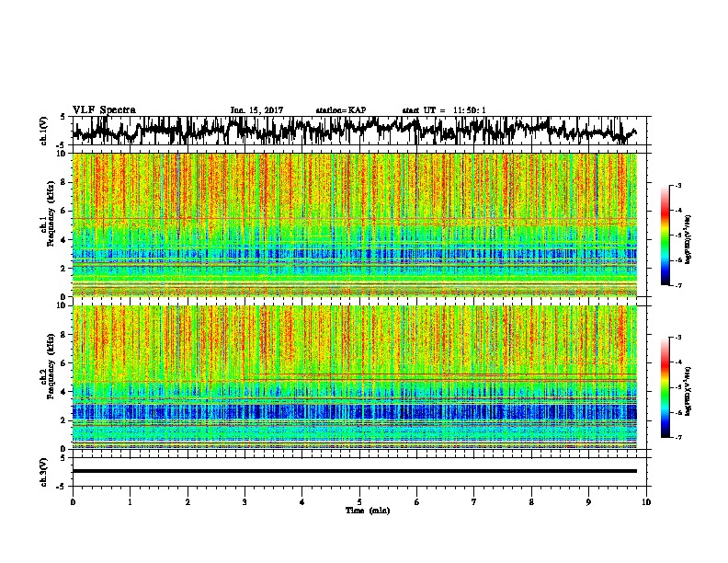Click the "-3" tick on ch.2 color bar
The width and height of the screenshot is (728, 563).
coord(677,338)
